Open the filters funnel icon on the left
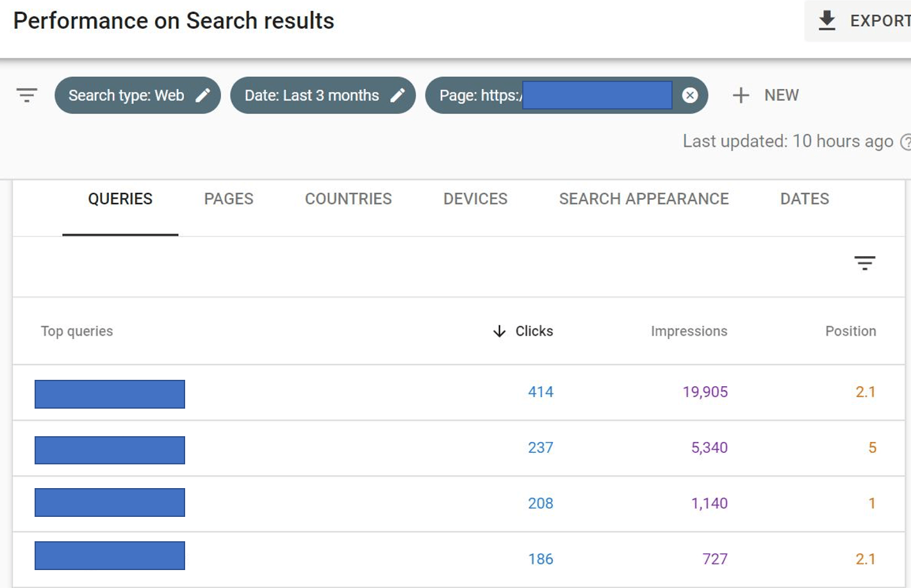The height and width of the screenshot is (588, 911). pyautogui.click(x=26, y=95)
